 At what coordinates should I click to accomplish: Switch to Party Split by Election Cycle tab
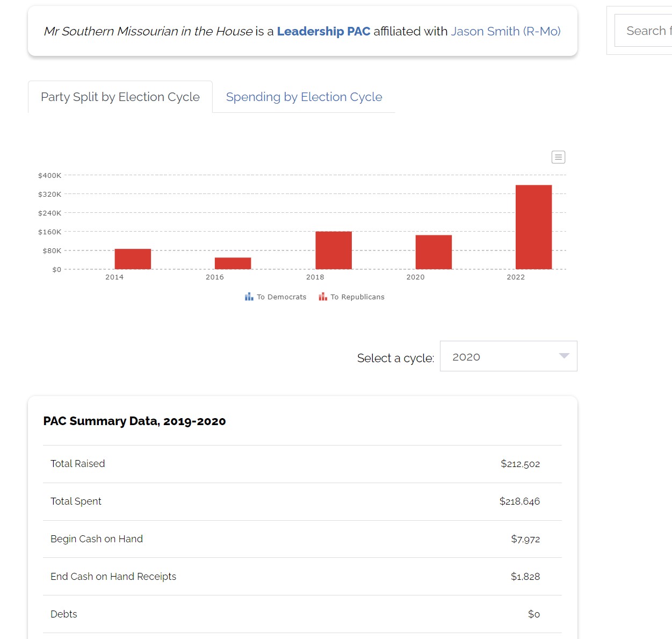(x=120, y=97)
